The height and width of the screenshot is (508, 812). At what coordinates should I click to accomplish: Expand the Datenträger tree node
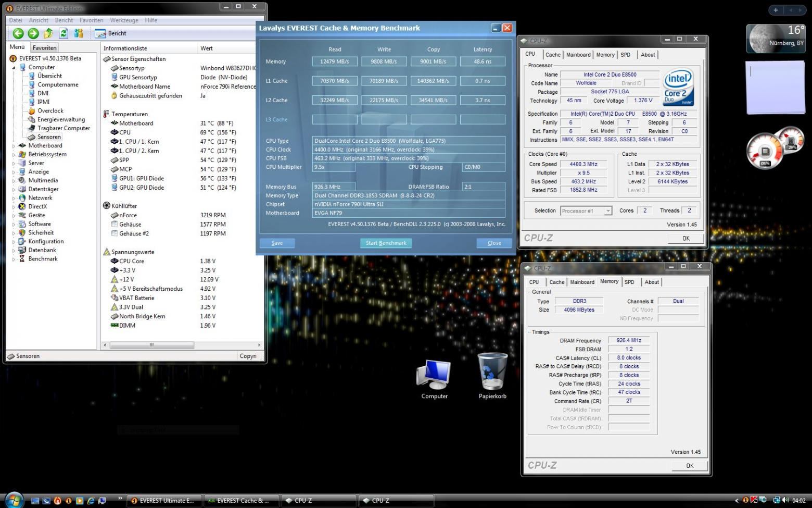(14, 190)
